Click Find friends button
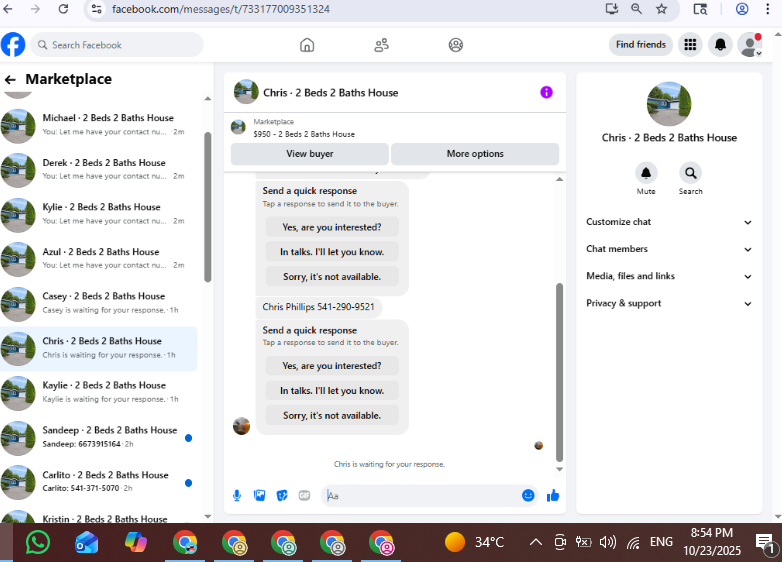The height and width of the screenshot is (562, 782). point(640,45)
